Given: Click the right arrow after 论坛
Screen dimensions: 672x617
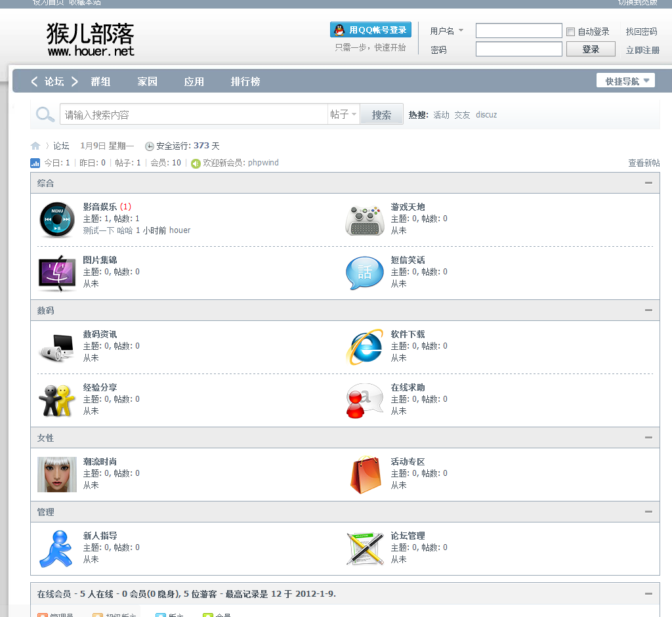Looking at the screenshot, I should pos(74,81).
